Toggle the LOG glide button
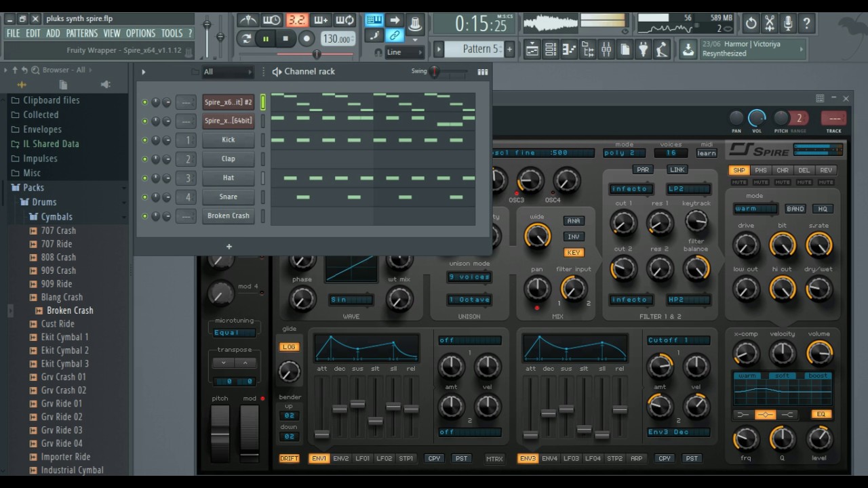The image size is (868, 488). (289, 347)
